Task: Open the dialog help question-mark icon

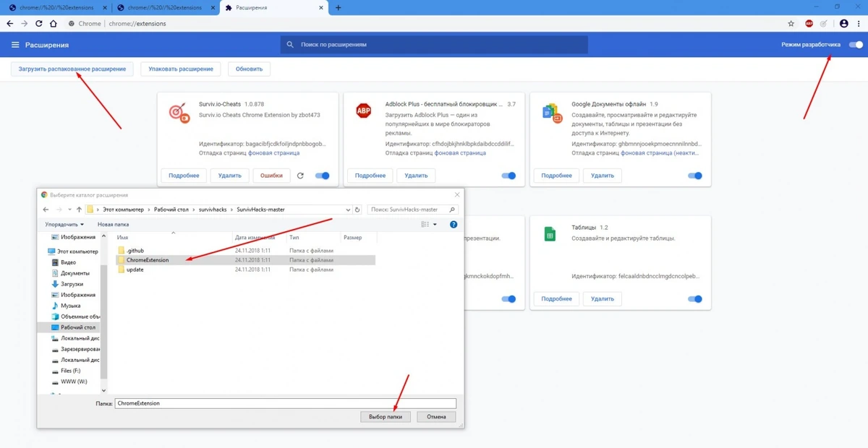Action: pyautogui.click(x=454, y=225)
